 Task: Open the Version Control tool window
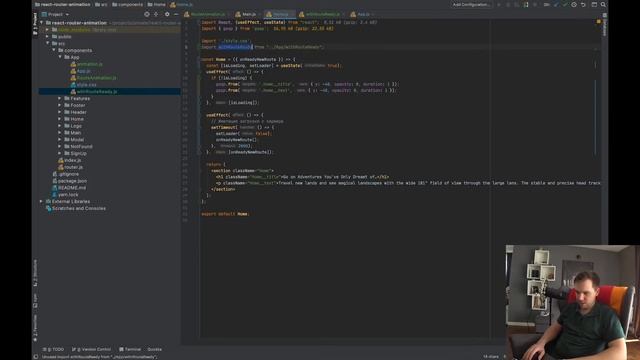point(91,349)
